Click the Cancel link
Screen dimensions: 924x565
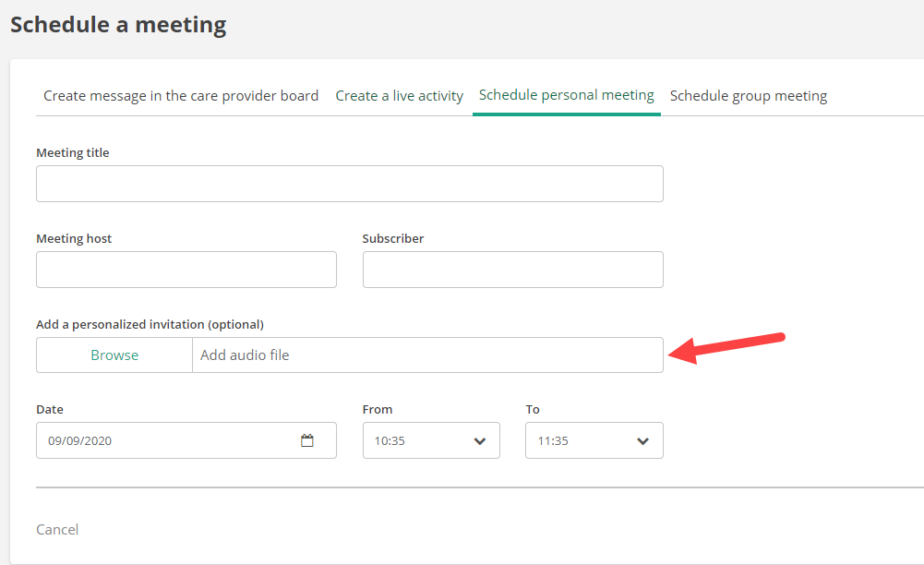click(x=57, y=530)
